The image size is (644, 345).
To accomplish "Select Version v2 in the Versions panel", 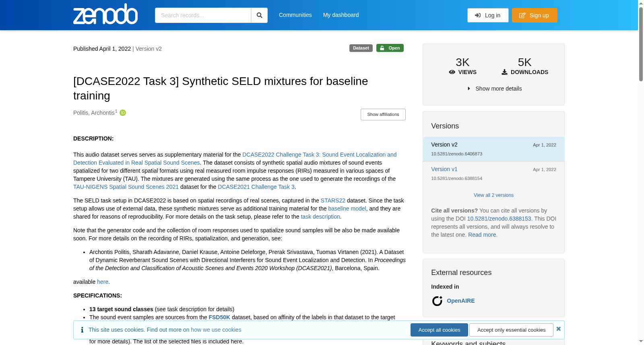I will tap(493, 149).
